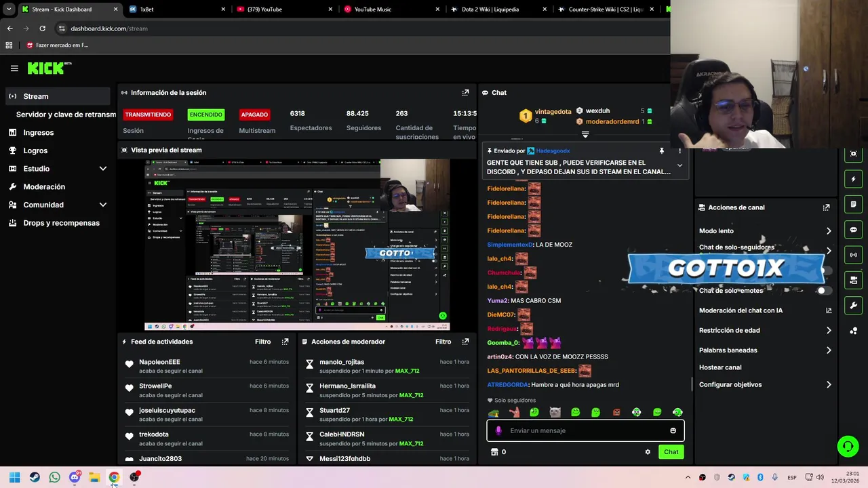Click the Hadesgoodx sender name
The width and height of the screenshot is (868, 488).
(553, 151)
